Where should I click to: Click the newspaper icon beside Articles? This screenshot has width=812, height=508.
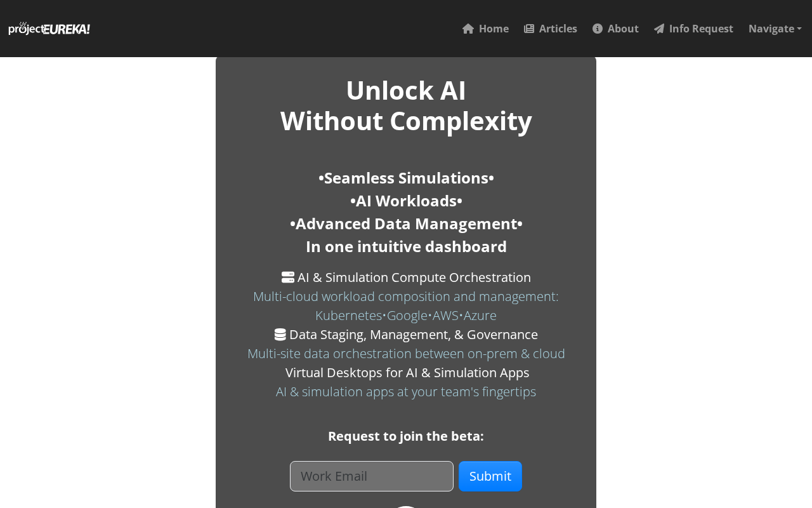[529, 29]
